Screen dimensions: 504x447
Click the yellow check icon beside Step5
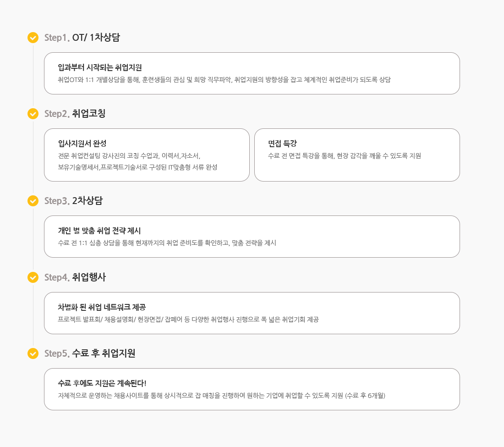tap(33, 353)
